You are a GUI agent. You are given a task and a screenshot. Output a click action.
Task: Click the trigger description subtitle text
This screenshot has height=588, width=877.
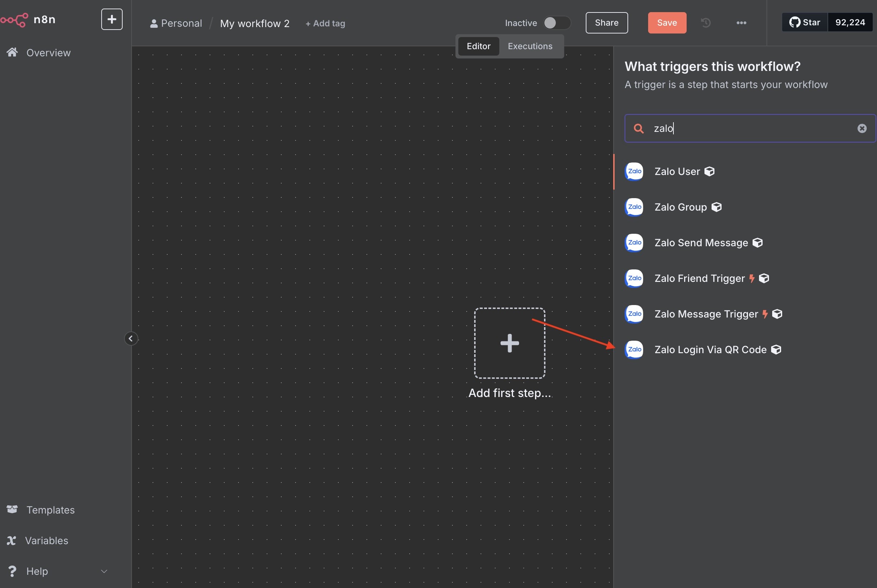[x=726, y=85]
